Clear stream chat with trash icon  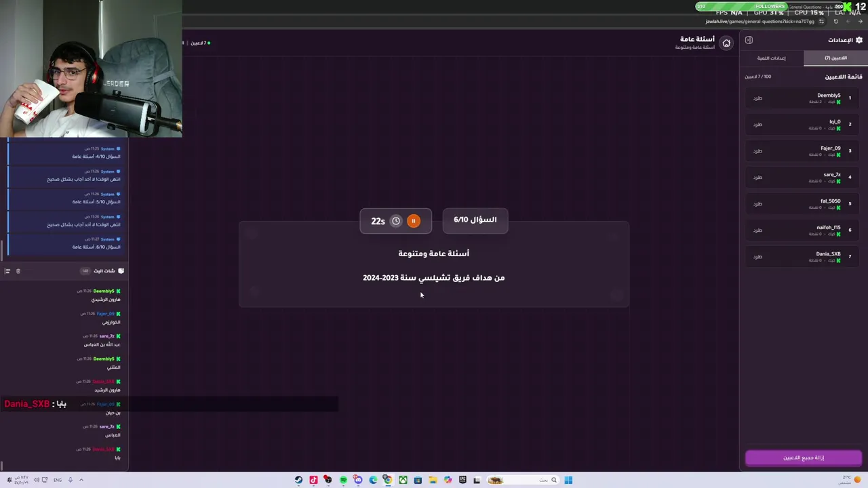(x=18, y=271)
